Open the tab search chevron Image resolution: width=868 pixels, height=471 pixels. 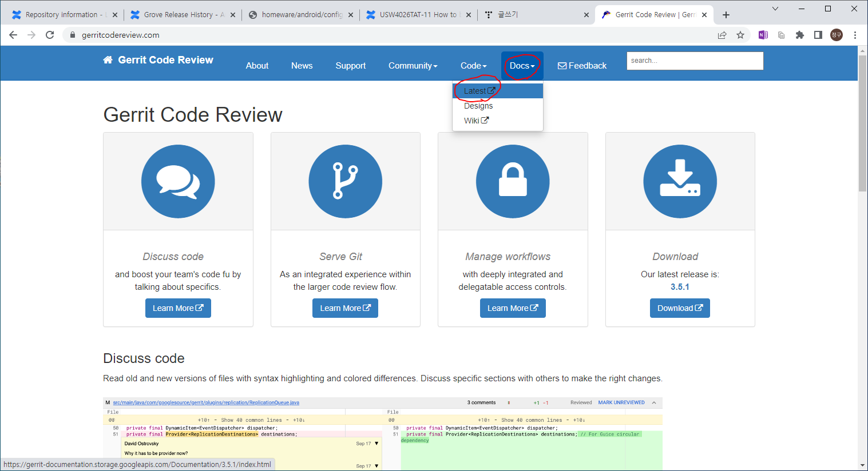[x=775, y=9]
